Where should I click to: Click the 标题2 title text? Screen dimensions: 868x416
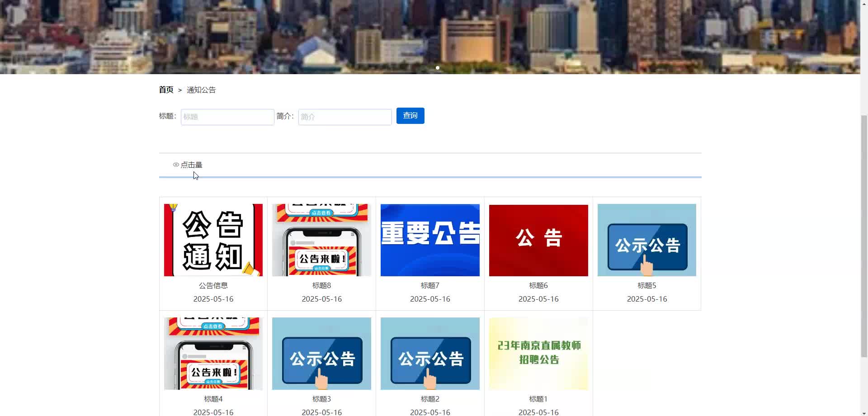[430, 399]
